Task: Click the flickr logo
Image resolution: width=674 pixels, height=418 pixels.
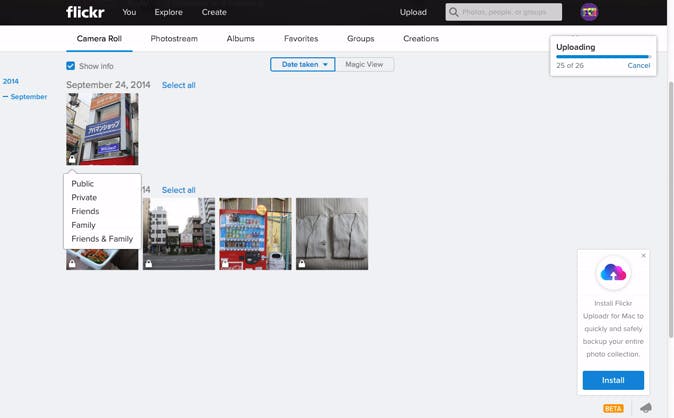Action: [x=85, y=12]
